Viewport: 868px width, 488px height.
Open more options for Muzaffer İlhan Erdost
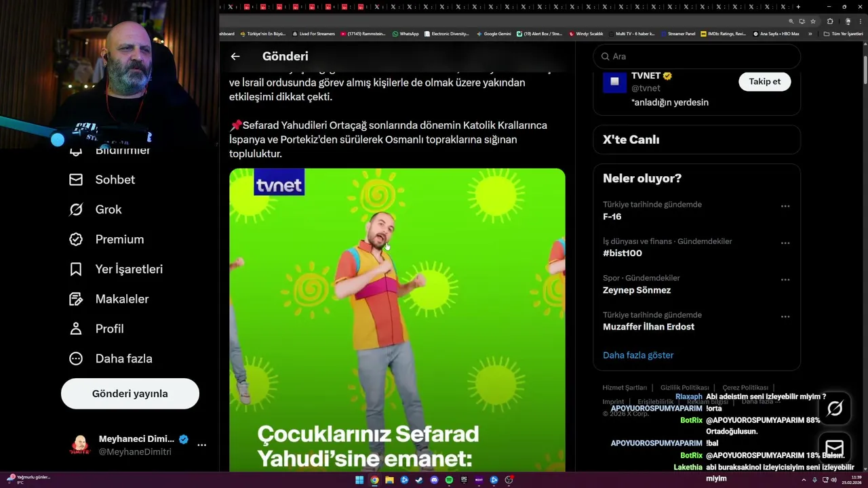[785, 317]
